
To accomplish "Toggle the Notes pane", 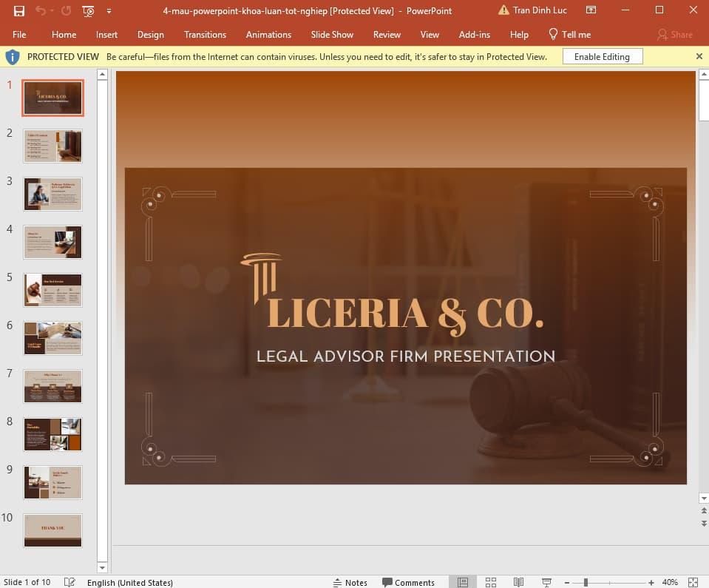I will (x=351, y=582).
